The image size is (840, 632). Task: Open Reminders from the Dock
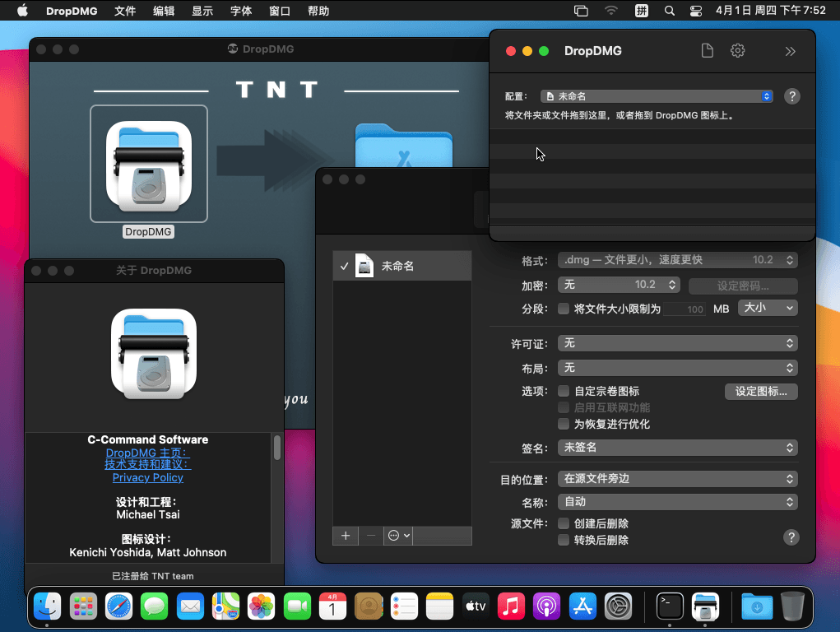404,606
